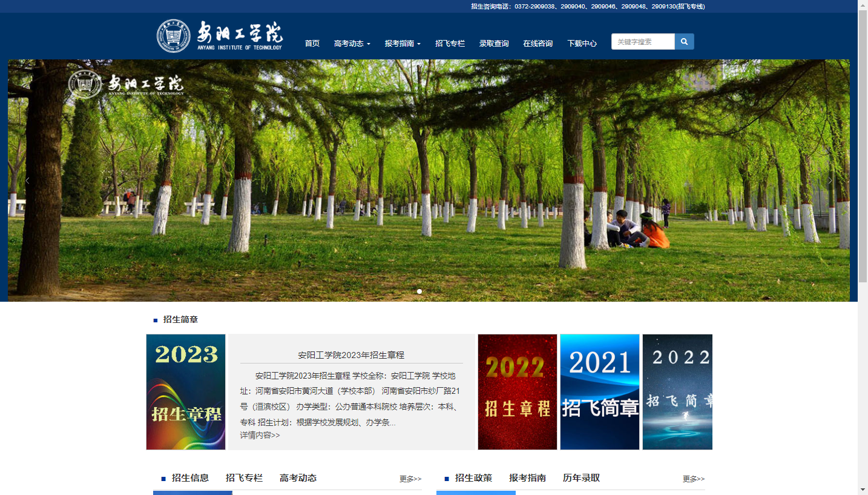Expand the 高考动态 navigation dropdown
This screenshot has width=868, height=495.
click(x=352, y=44)
